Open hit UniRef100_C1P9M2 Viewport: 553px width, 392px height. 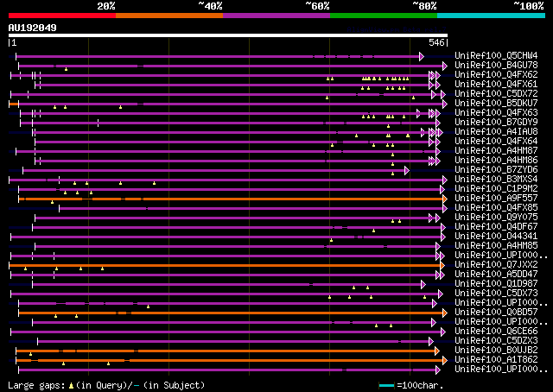496,189
